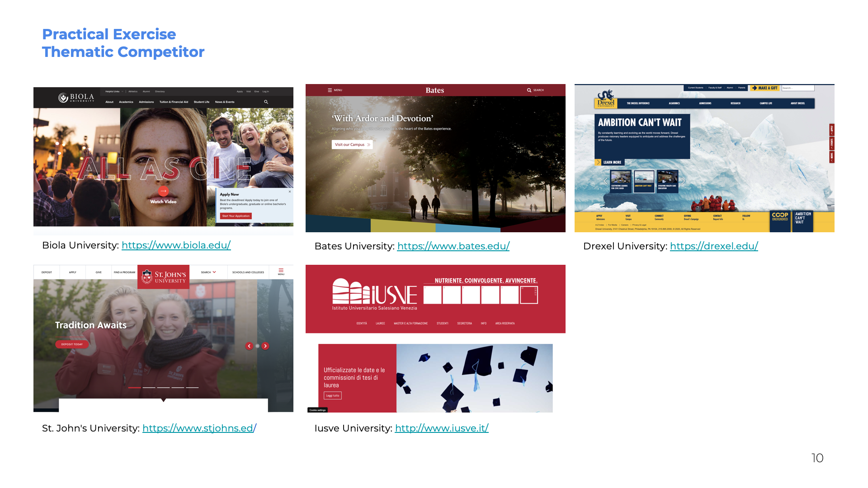Expand St. John's Search dropdown
This screenshot has height=488, width=868.
[x=208, y=272]
